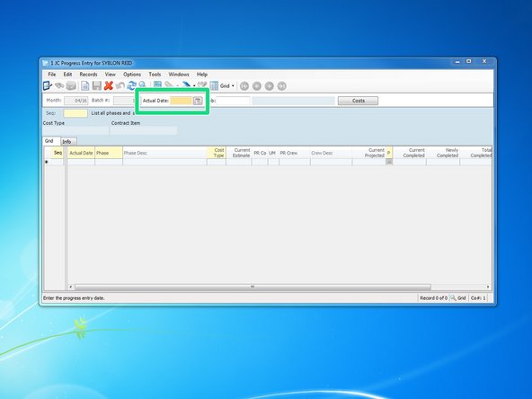This screenshot has width=532, height=399.
Task: Click the Current Estimate column header
Action: pyautogui.click(x=239, y=153)
